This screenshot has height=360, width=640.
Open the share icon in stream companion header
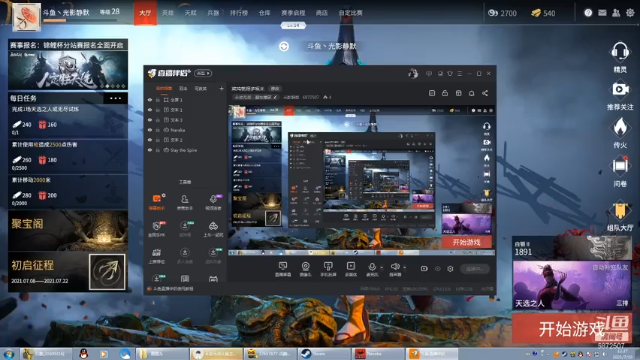pyautogui.click(x=485, y=93)
